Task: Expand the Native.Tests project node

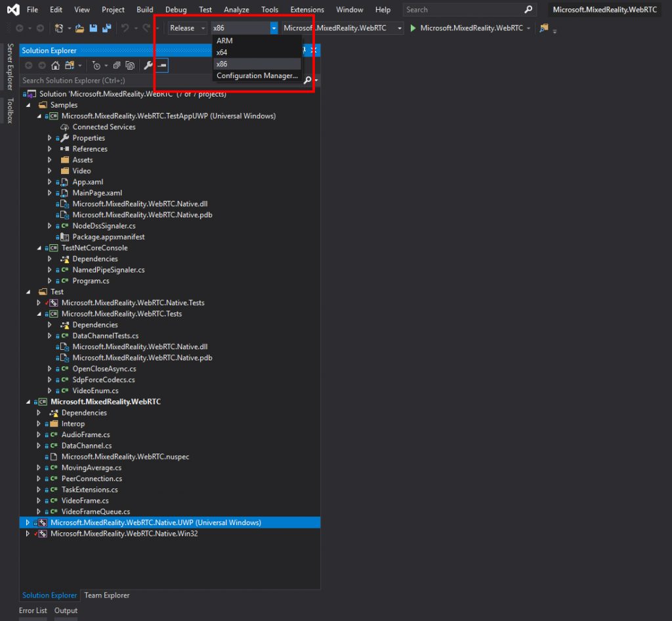Action: click(x=39, y=303)
